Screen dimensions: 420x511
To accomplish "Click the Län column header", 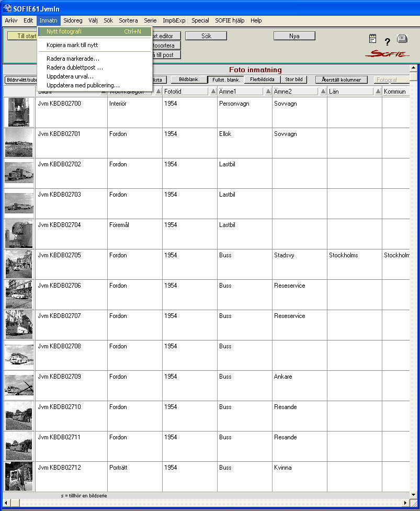I will pyautogui.click(x=350, y=92).
